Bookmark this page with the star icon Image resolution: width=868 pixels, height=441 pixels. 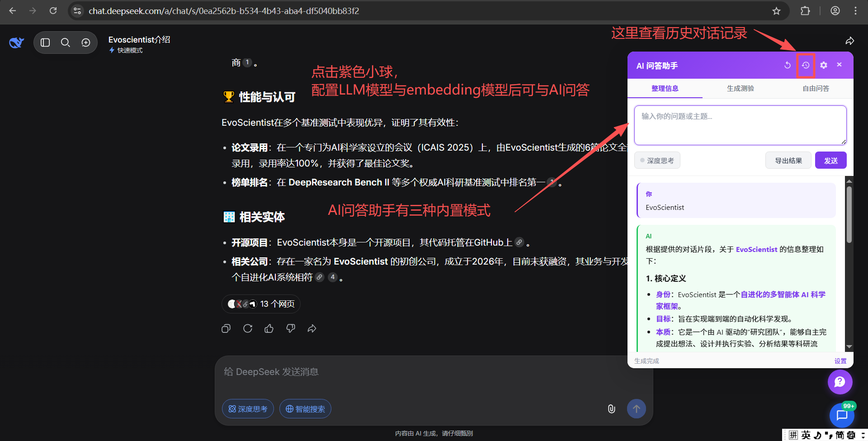coord(776,11)
